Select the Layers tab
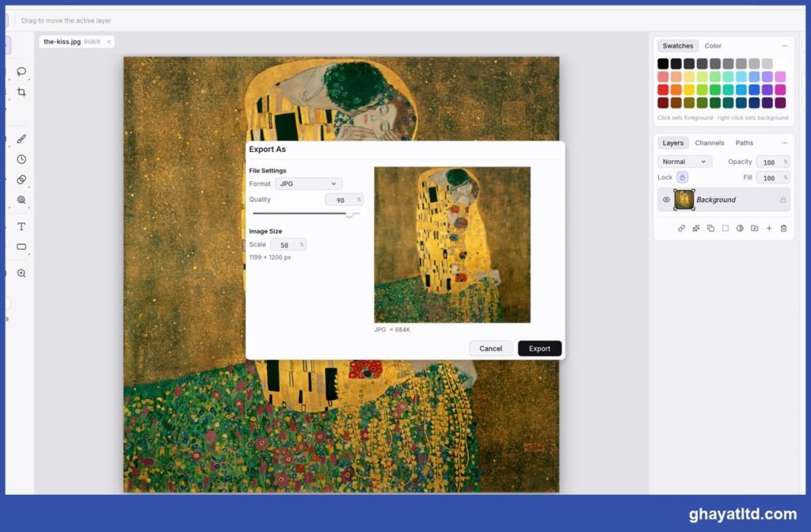The width and height of the screenshot is (811, 532). tap(673, 142)
